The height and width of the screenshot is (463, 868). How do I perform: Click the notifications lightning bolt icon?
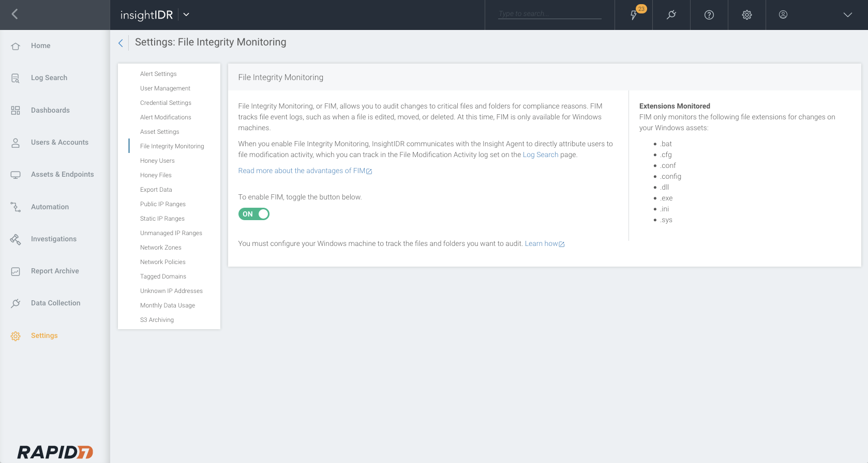point(634,15)
